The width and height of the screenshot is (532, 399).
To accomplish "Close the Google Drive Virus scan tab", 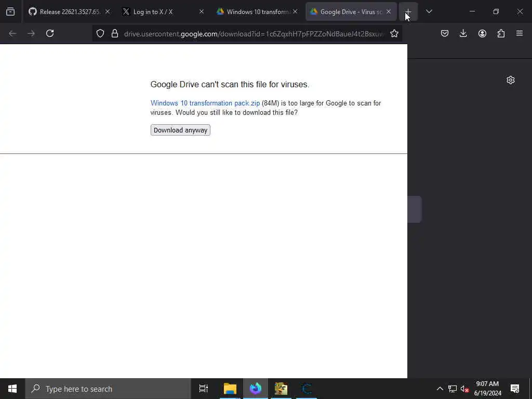I will point(389,11).
